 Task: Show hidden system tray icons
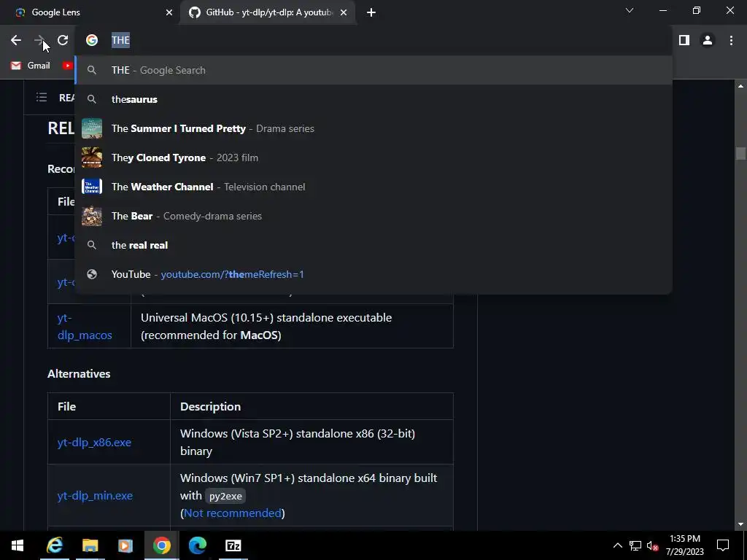point(617,545)
